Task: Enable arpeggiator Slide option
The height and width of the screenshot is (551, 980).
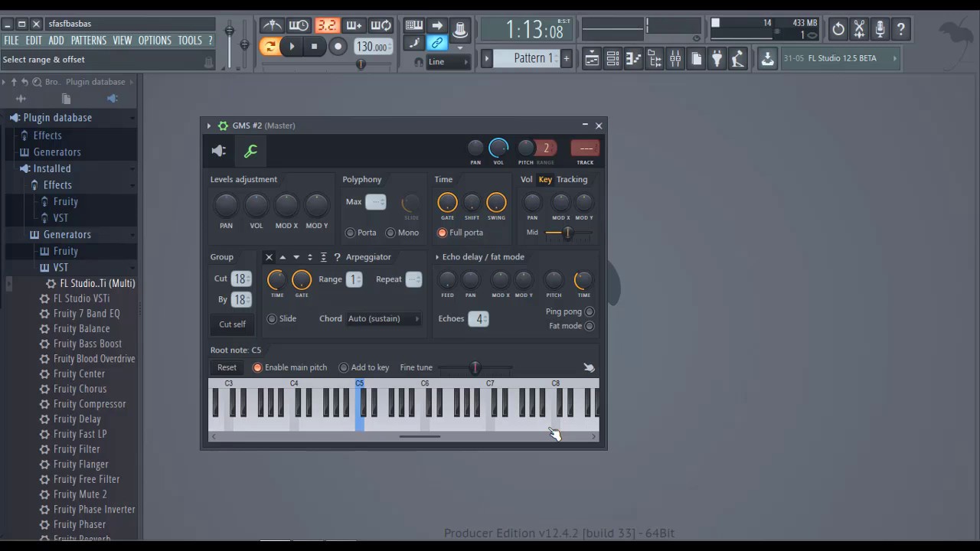Action: 281,318
